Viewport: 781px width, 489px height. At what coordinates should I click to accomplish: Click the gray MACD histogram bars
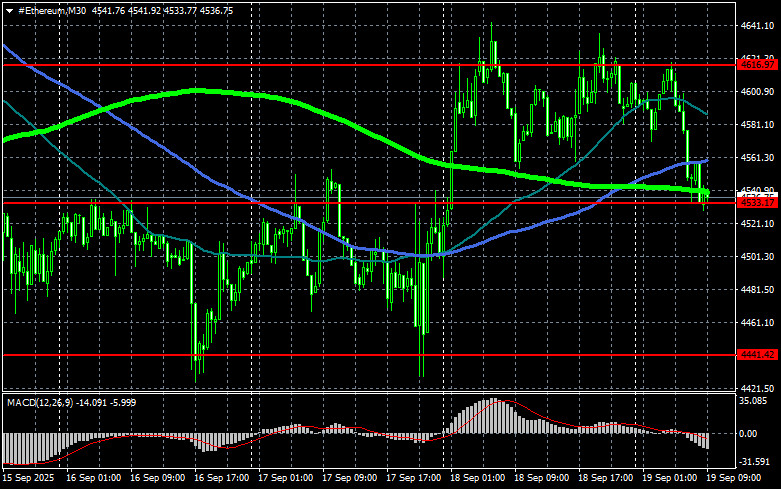pos(490,418)
